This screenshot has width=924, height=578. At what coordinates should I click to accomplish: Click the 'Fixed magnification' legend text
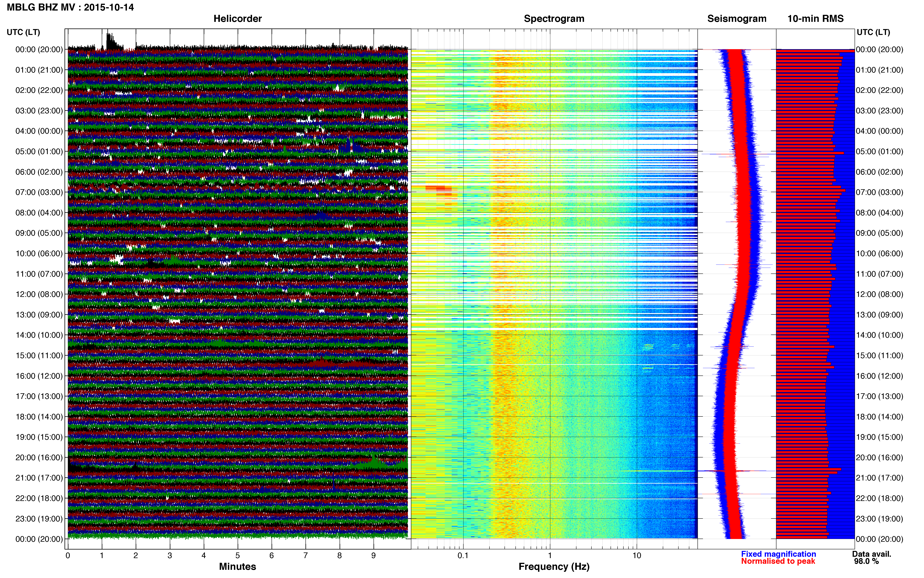tap(778, 554)
